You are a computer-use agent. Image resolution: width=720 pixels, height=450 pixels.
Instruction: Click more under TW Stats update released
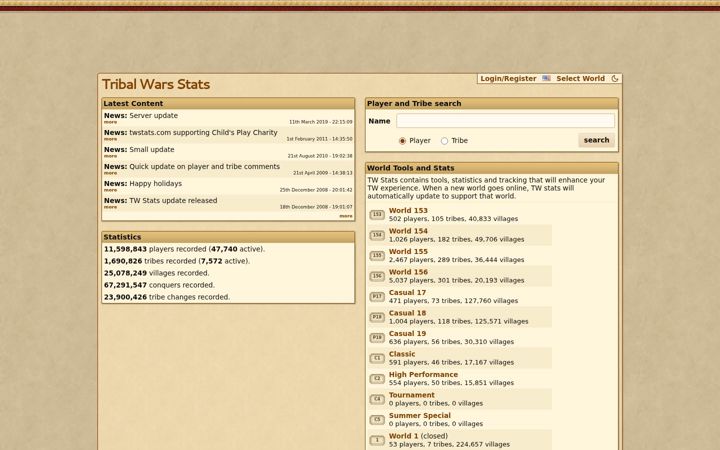(x=110, y=207)
